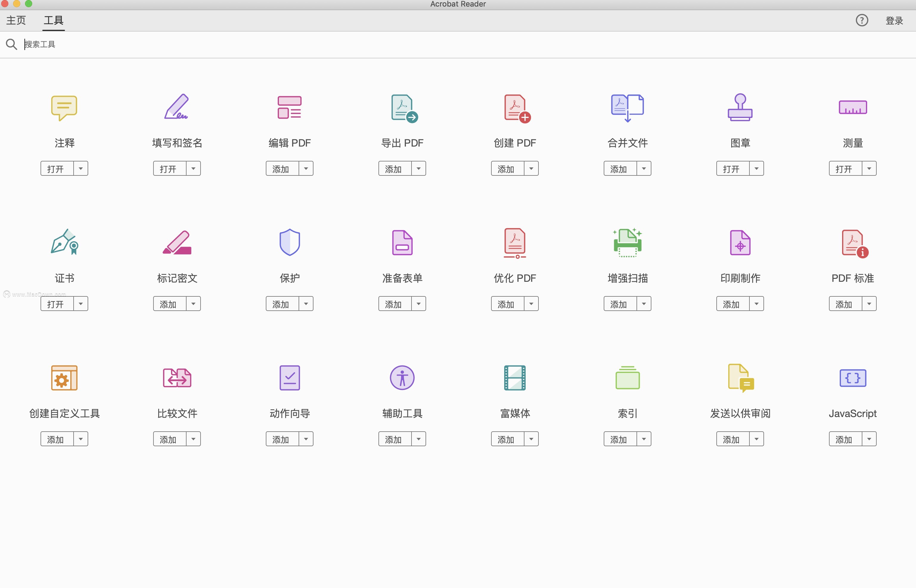This screenshot has height=588, width=916.
Task: Click the 动作向导 checklist icon
Action: coord(290,378)
